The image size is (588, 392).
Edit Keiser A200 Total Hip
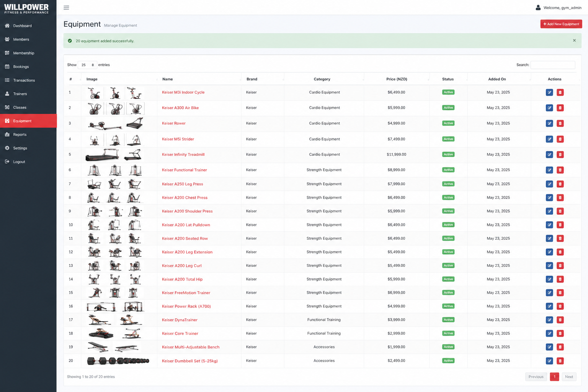pyautogui.click(x=549, y=279)
